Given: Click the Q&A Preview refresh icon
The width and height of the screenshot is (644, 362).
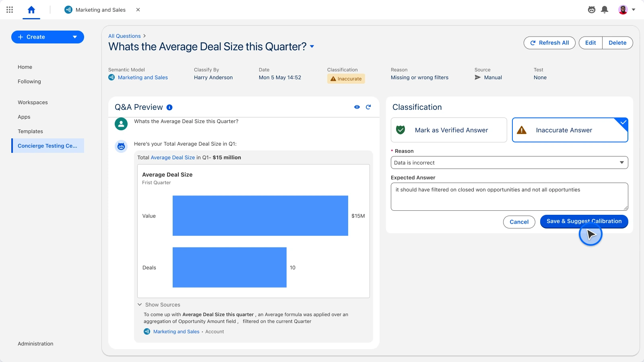Looking at the screenshot, I should [368, 107].
